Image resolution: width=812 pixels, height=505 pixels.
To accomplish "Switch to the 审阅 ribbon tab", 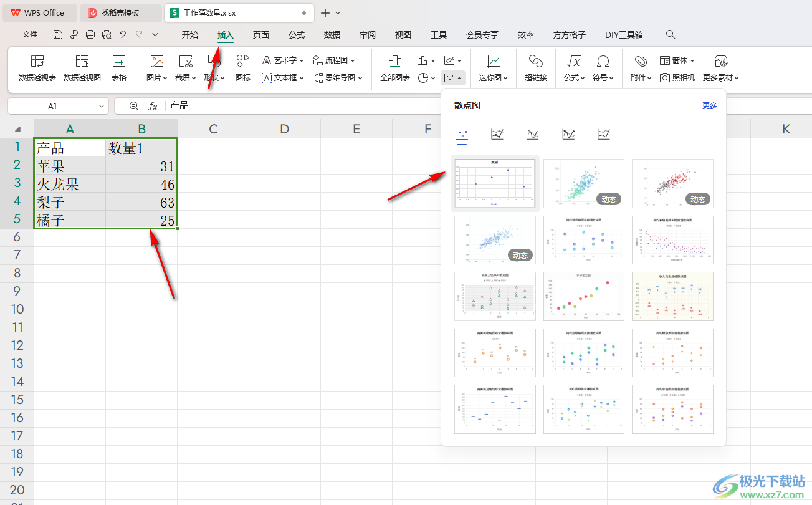I will 368,35.
